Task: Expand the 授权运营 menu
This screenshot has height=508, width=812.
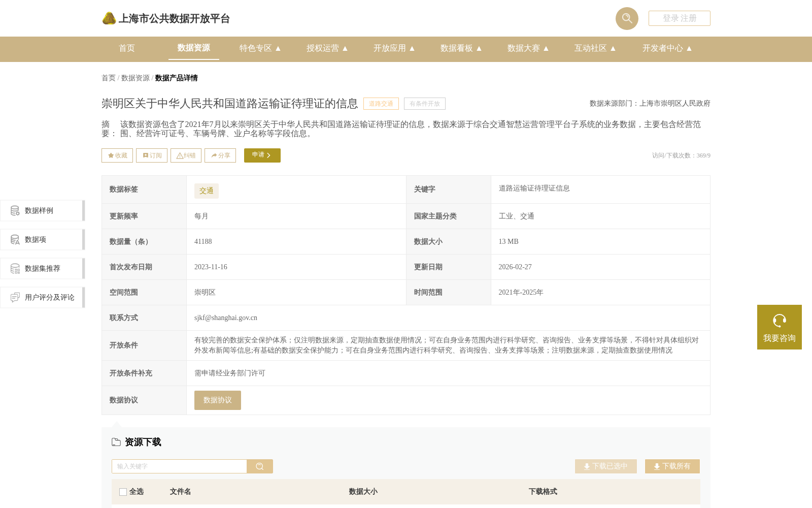Action: point(327,48)
